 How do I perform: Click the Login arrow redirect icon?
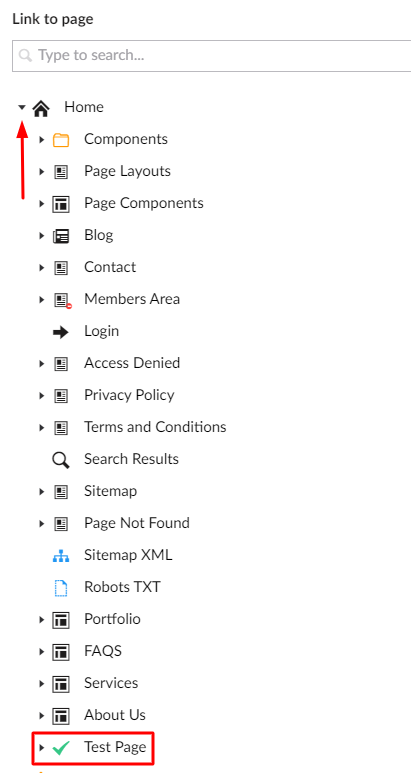(61, 332)
